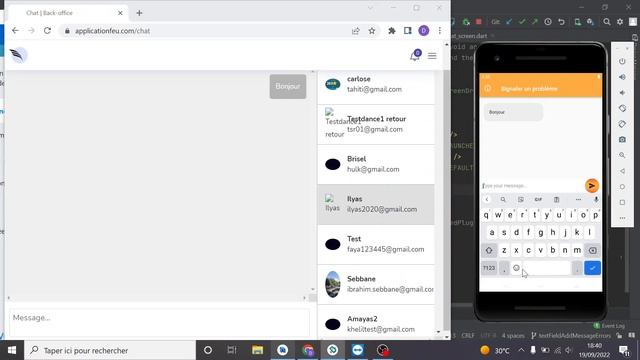Click emulator message text field

point(532,186)
